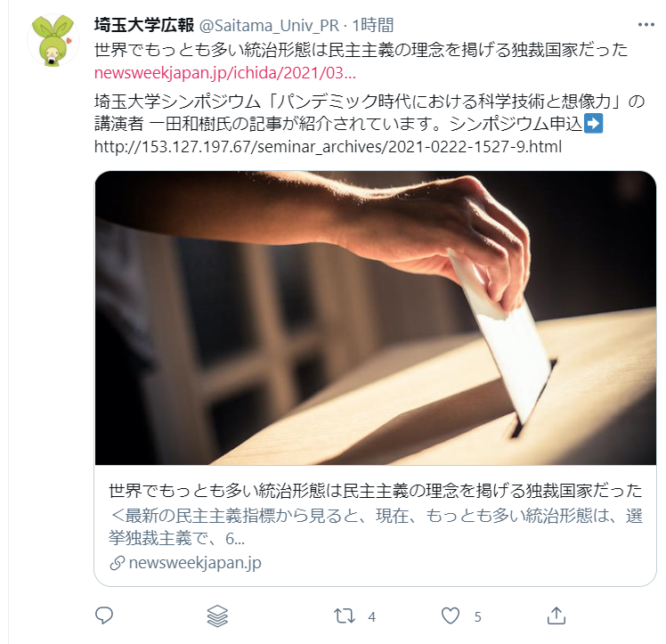Click the @Saitama_Univ_PR handle

pyautogui.click(x=269, y=26)
